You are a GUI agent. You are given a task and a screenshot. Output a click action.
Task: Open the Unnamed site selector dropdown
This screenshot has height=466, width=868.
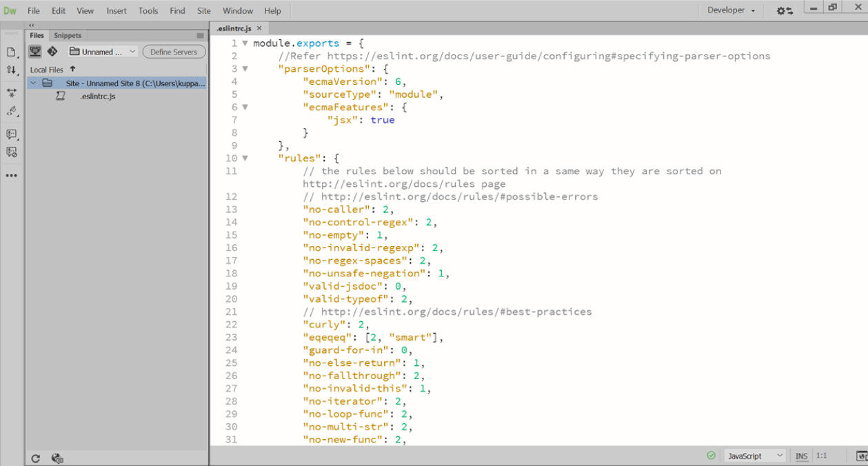pos(102,51)
